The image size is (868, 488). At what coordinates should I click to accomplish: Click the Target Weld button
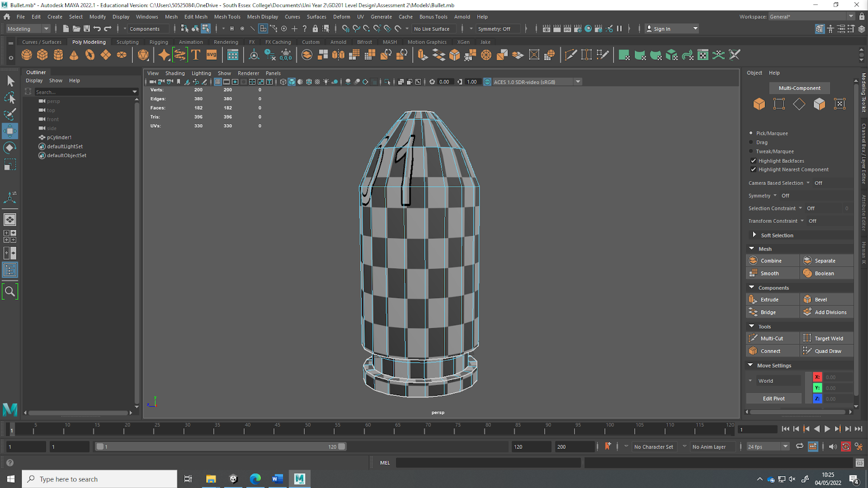click(827, 338)
